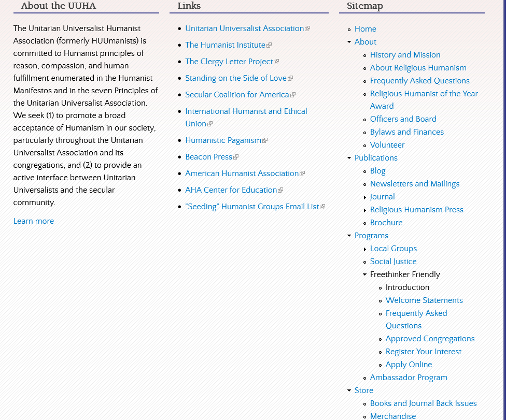Click the external-link icon after The Clergy Letter Project
The image size is (506, 420).
point(276,62)
